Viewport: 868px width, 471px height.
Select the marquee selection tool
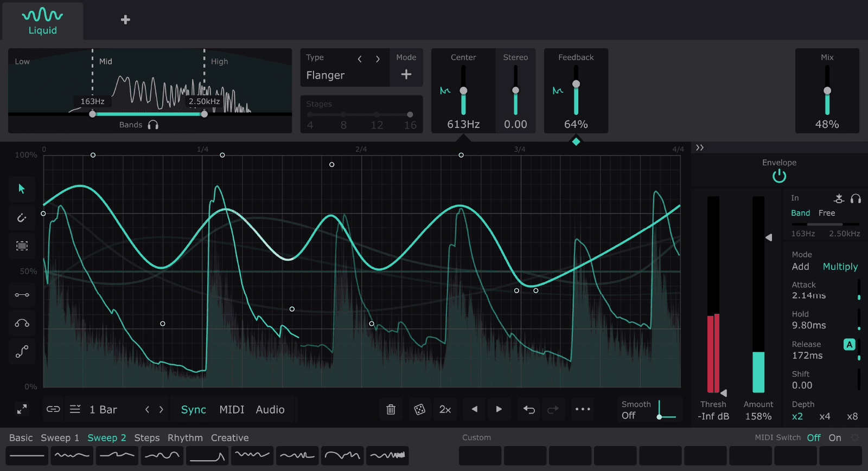(22, 246)
